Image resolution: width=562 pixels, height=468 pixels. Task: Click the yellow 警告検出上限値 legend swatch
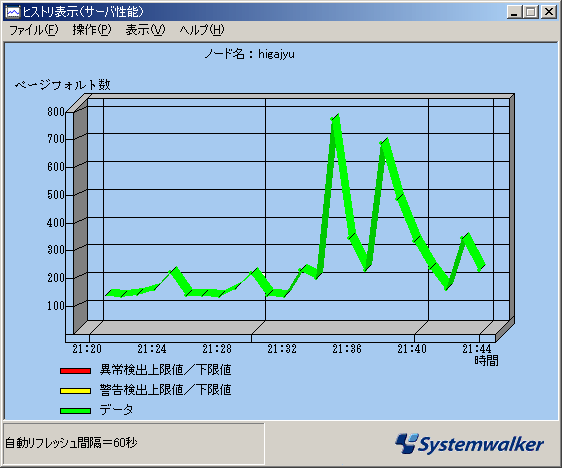75,391
